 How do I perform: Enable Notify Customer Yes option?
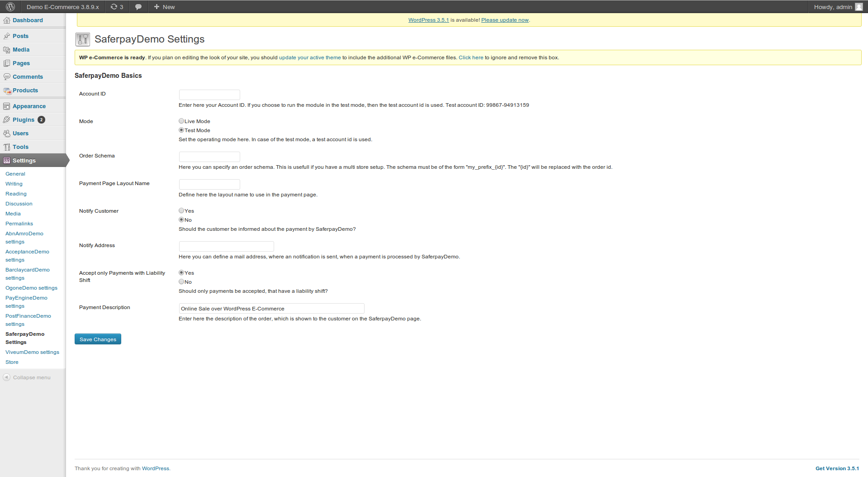pyautogui.click(x=181, y=211)
